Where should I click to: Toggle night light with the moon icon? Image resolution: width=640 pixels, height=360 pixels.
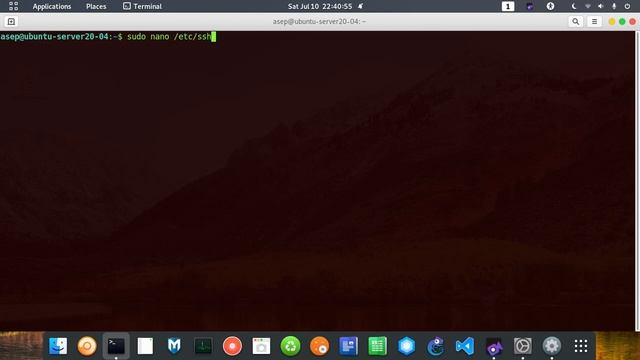(x=574, y=6)
